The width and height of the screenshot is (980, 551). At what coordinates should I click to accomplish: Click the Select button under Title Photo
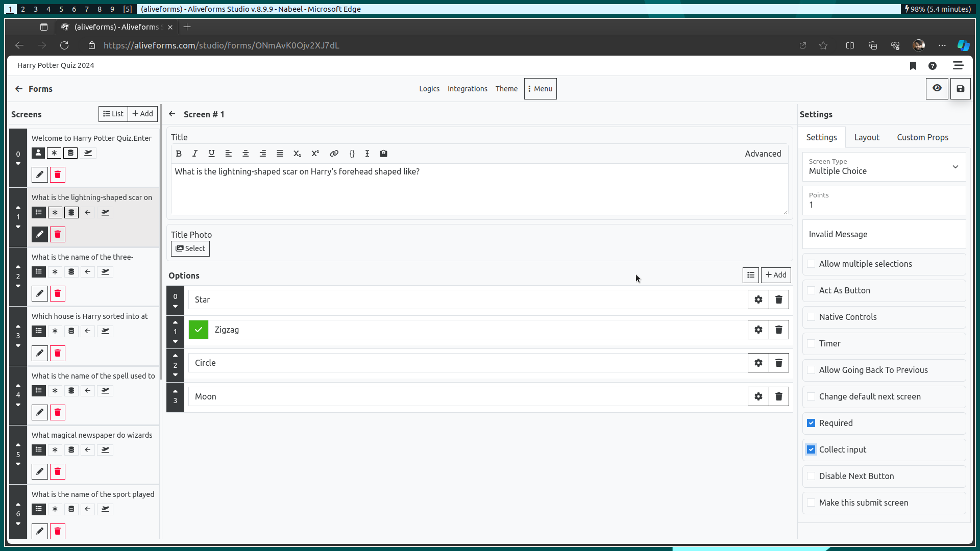190,248
